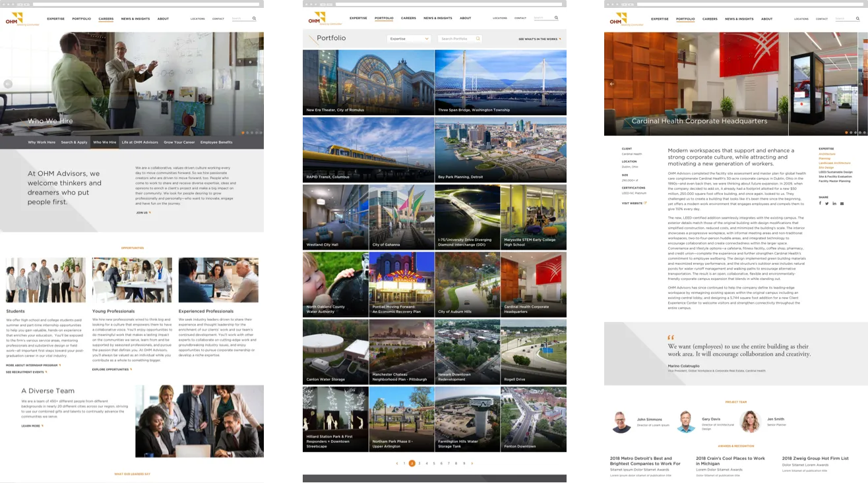
Task: Open the Three Span Bridge project tile
Action: tap(501, 82)
